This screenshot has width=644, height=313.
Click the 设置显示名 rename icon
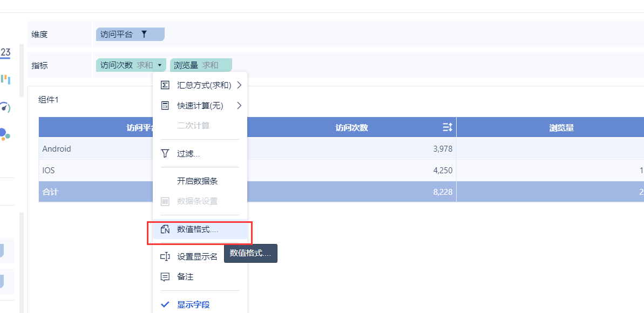click(x=165, y=256)
